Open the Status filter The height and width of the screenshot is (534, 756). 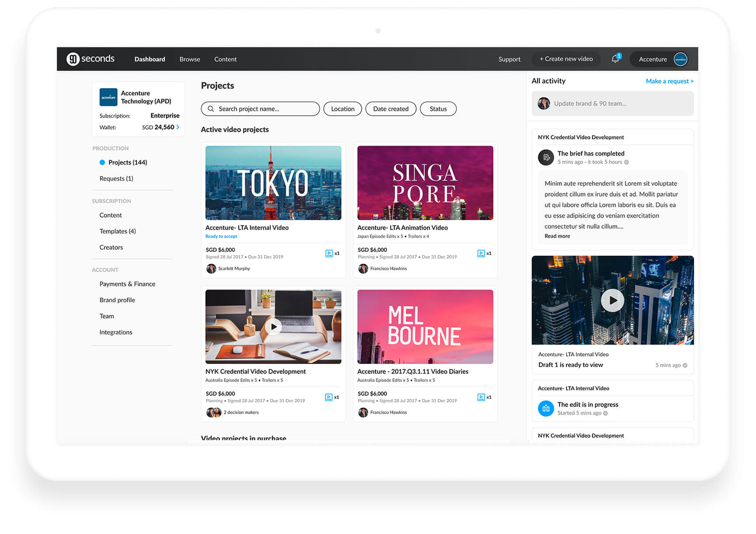(x=438, y=109)
